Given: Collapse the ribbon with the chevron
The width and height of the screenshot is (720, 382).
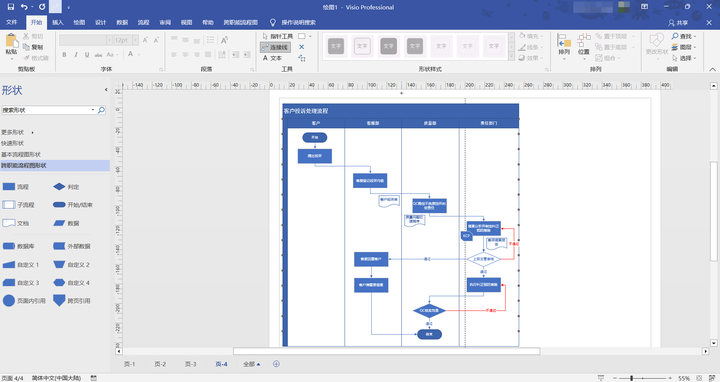Looking at the screenshot, I should pyautogui.click(x=712, y=69).
